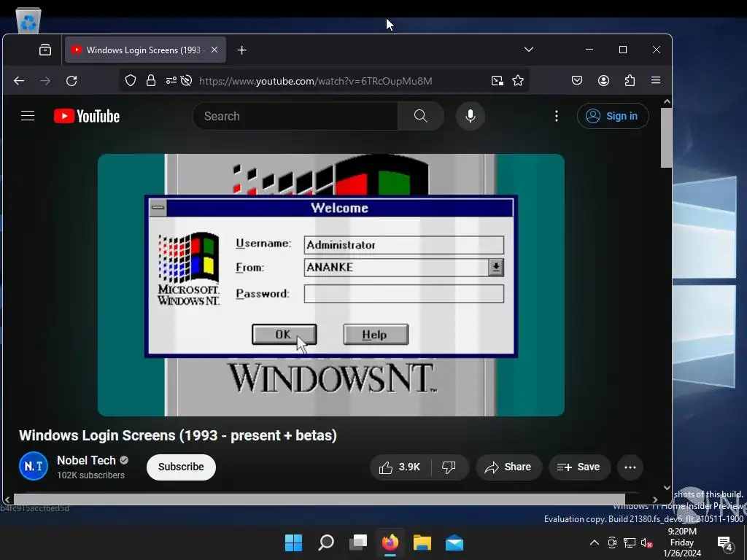
Task: Click the scroll up arrow of page
Action: [667, 101]
